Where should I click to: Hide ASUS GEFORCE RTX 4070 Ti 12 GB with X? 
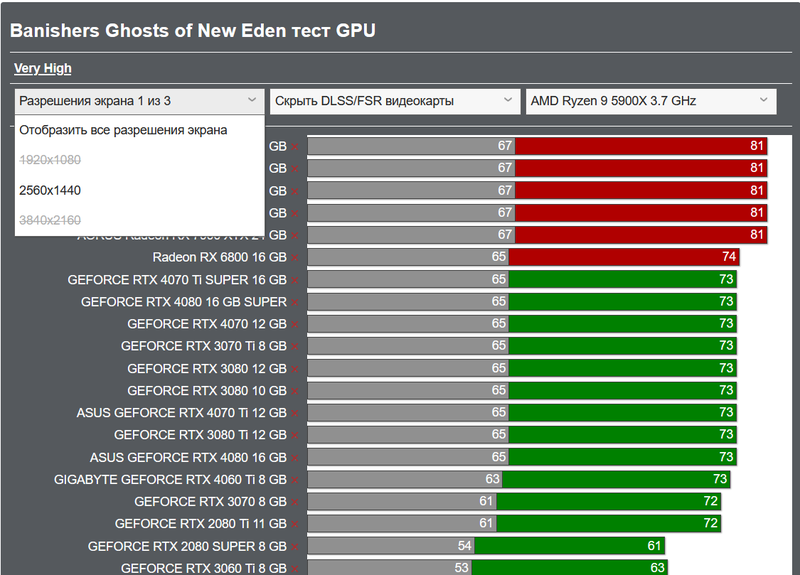click(x=295, y=413)
